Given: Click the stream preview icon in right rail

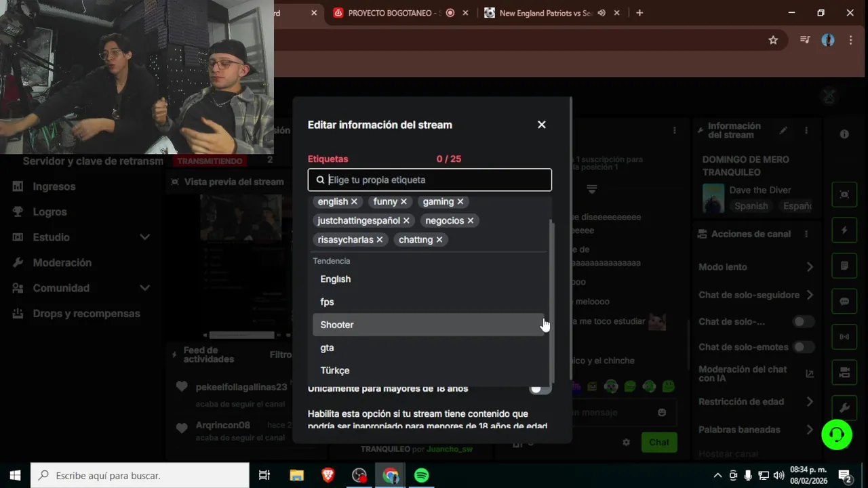Looking at the screenshot, I should point(844,195).
